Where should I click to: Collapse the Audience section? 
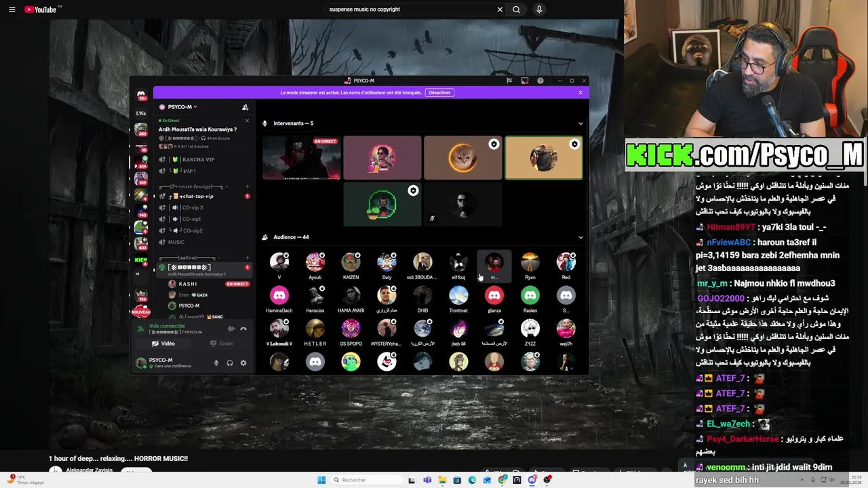click(580, 237)
